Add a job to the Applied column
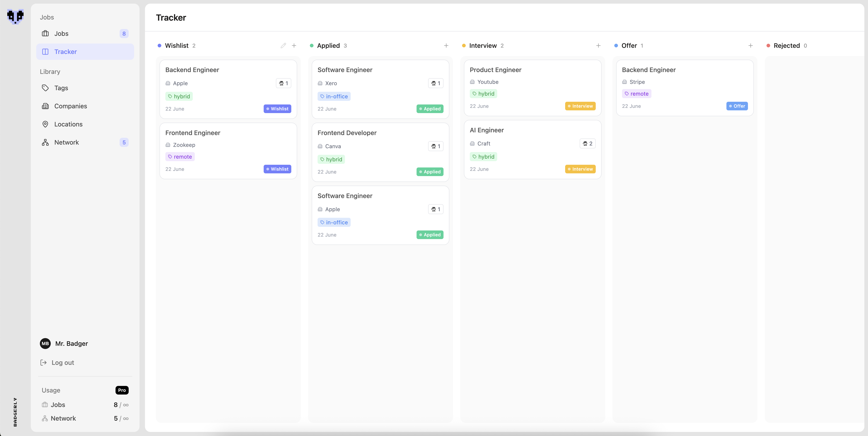 click(x=446, y=46)
